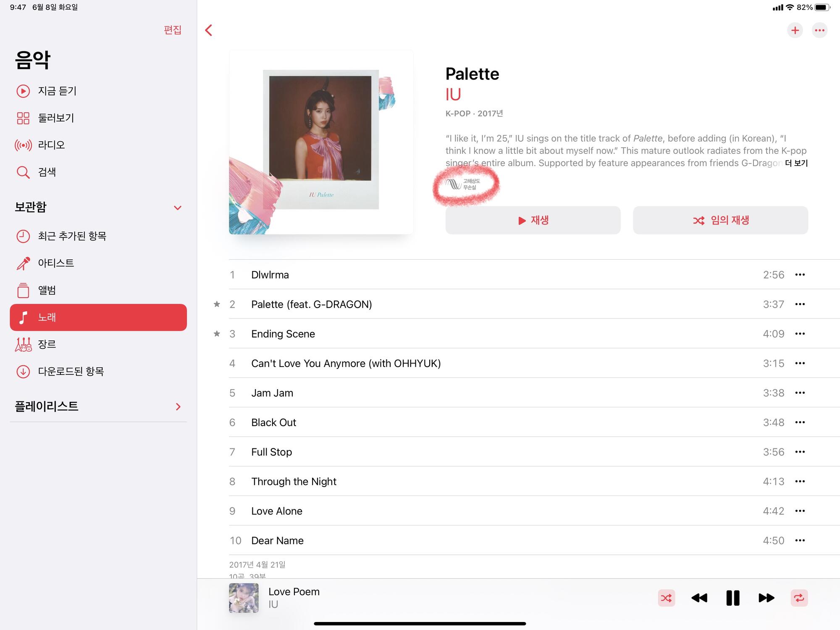Open the Radio section icon
The height and width of the screenshot is (630, 840).
click(x=23, y=145)
